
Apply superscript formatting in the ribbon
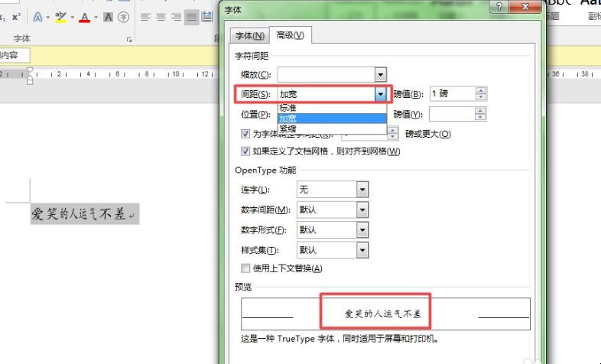(x=16, y=18)
